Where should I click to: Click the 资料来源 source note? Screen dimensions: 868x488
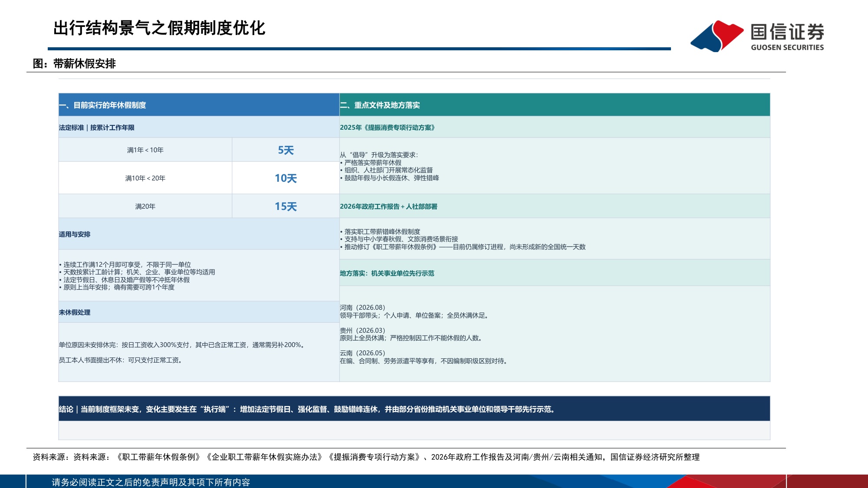(366, 457)
